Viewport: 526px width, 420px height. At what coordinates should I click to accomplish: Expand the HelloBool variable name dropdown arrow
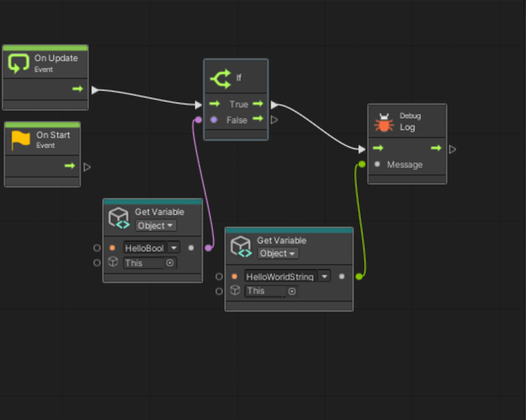(x=173, y=248)
